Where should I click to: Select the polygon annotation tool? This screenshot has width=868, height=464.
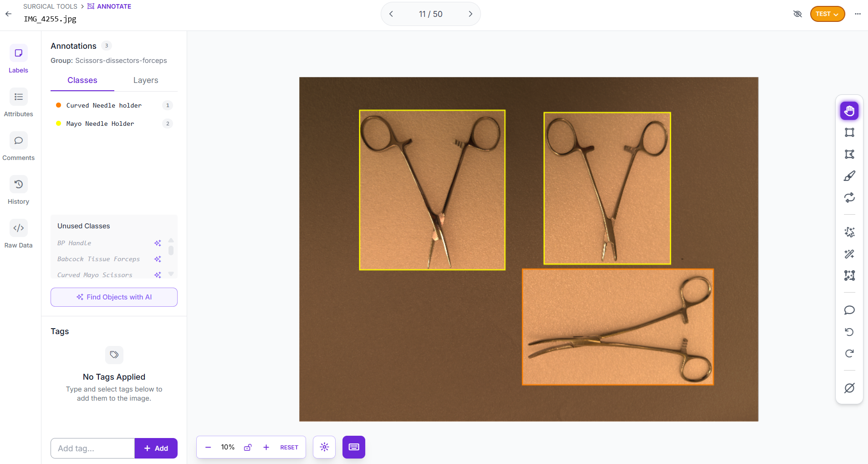pos(849,155)
